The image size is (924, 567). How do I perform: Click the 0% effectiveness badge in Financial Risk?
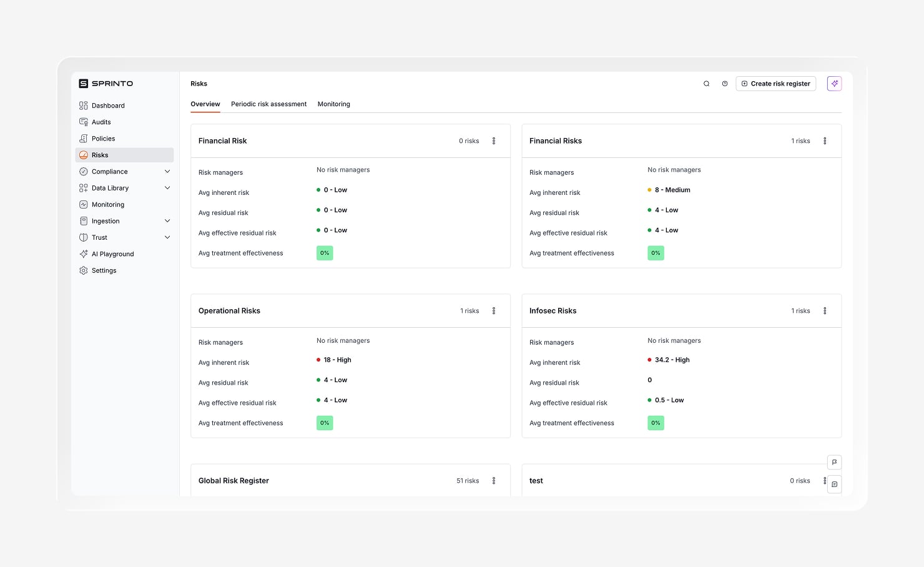(325, 253)
